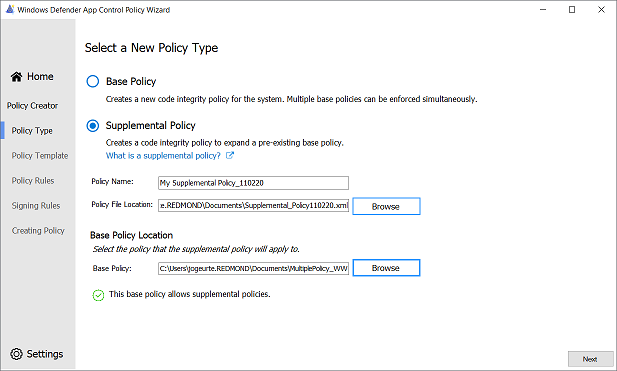Screen dimensions: 617x371
Task: Click 'Select a New Policy Type' heading
Action: tap(151, 48)
